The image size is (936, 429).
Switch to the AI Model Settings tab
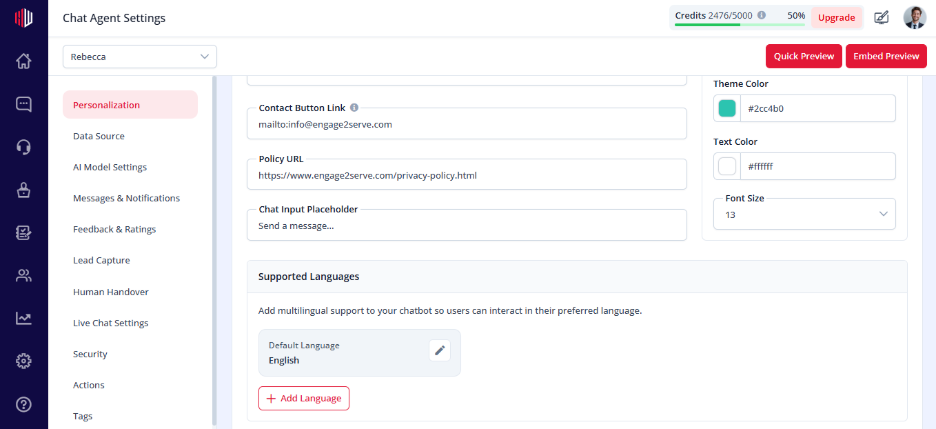[x=110, y=167]
